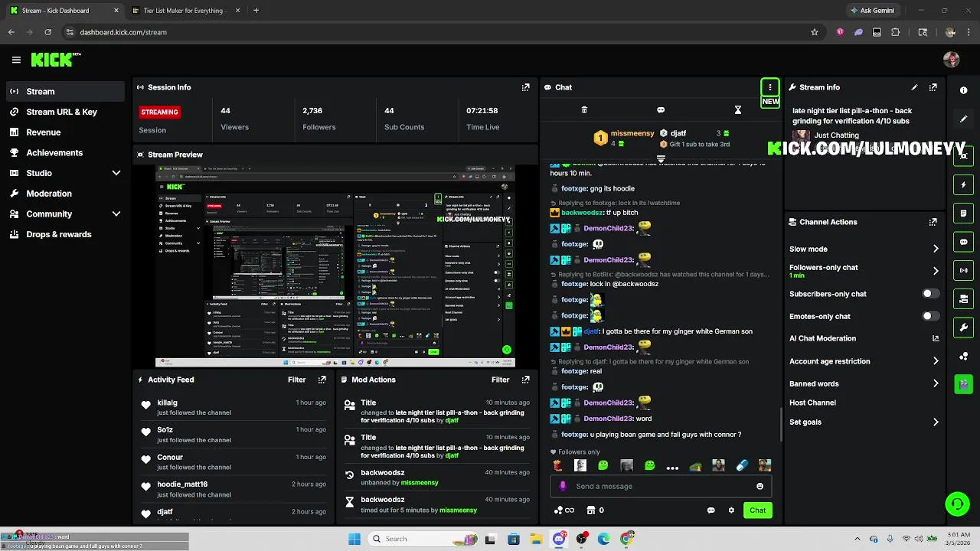Image resolution: width=980 pixels, height=551 pixels.
Task: Click the shop icon below message box
Action: (x=591, y=510)
